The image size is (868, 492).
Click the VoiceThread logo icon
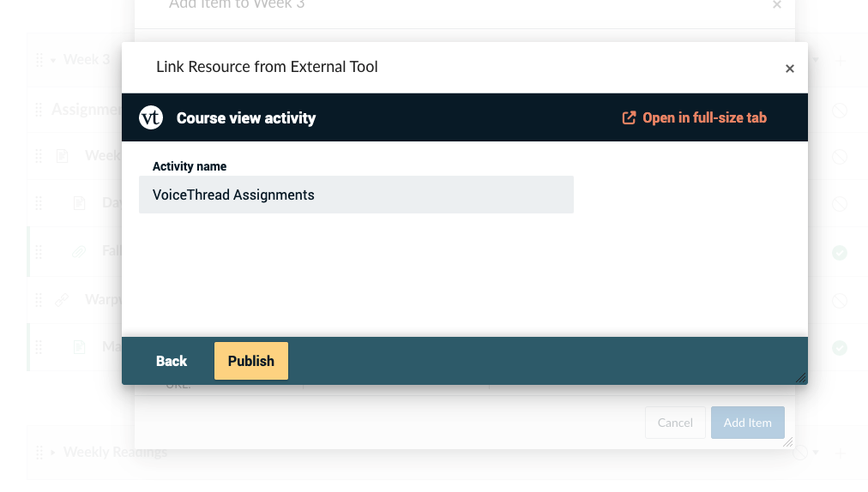pyautogui.click(x=151, y=117)
